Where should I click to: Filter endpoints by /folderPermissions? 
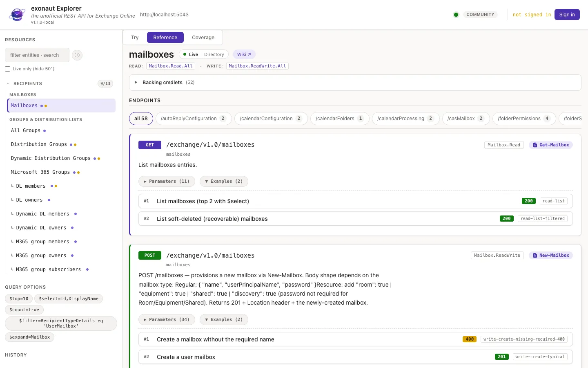tap(524, 119)
